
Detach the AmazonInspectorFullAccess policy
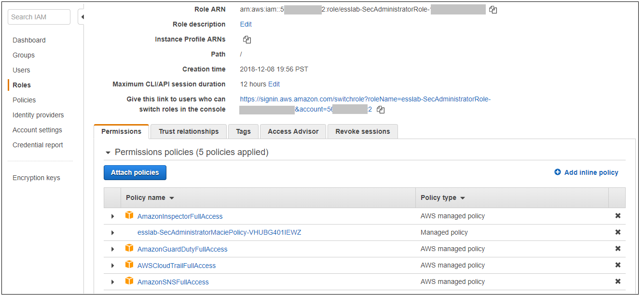click(x=617, y=216)
